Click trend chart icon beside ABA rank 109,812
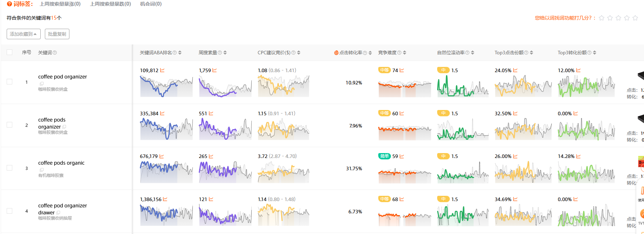Viewport: 644px width, 234px height. [x=162, y=70]
